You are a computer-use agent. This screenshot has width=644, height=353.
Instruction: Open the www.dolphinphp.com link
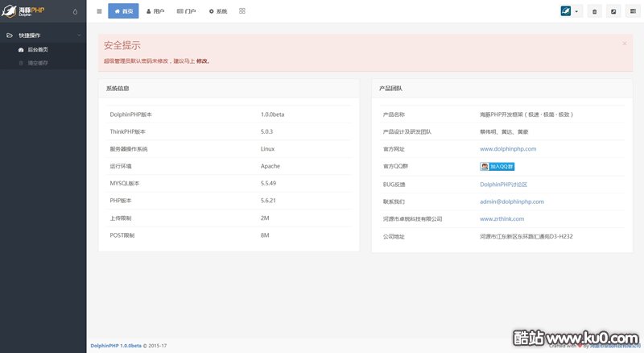(x=508, y=149)
